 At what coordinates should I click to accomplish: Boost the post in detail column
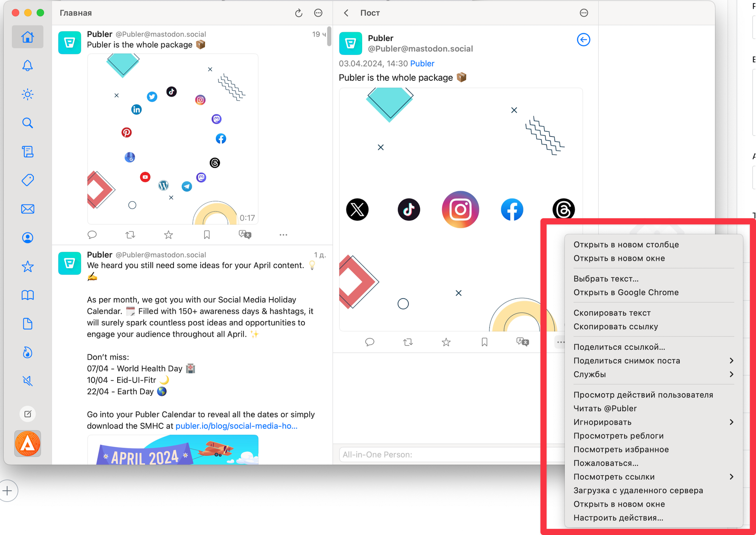coord(408,342)
